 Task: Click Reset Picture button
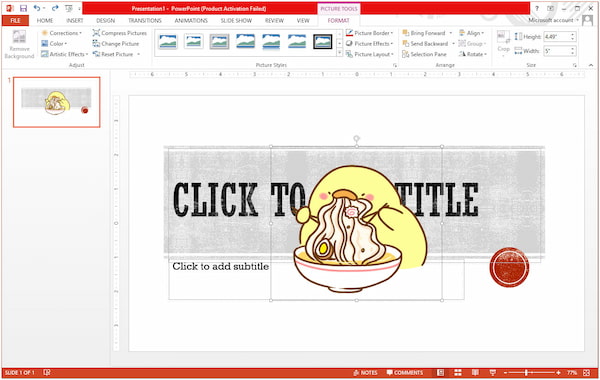pyautogui.click(x=113, y=54)
